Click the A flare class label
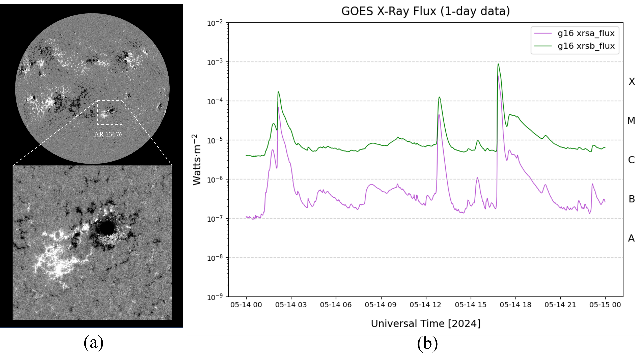Screen dimensions: 644x364 coord(631,238)
